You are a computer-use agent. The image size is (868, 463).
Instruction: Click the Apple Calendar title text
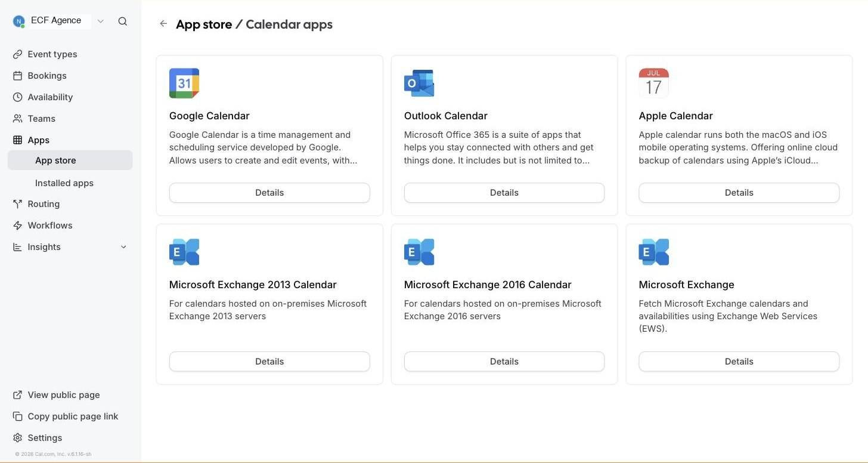point(675,116)
